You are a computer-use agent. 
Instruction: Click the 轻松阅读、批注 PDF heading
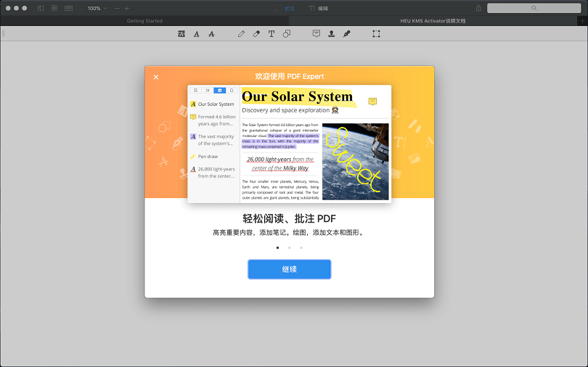click(290, 219)
